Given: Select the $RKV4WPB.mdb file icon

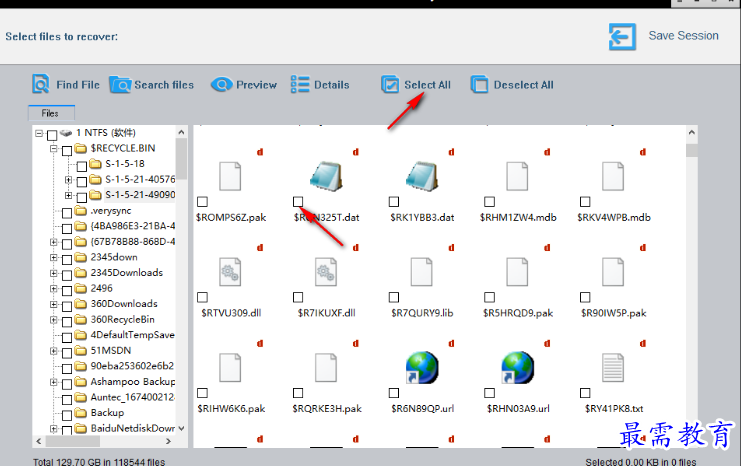Looking at the screenshot, I should coord(613,176).
